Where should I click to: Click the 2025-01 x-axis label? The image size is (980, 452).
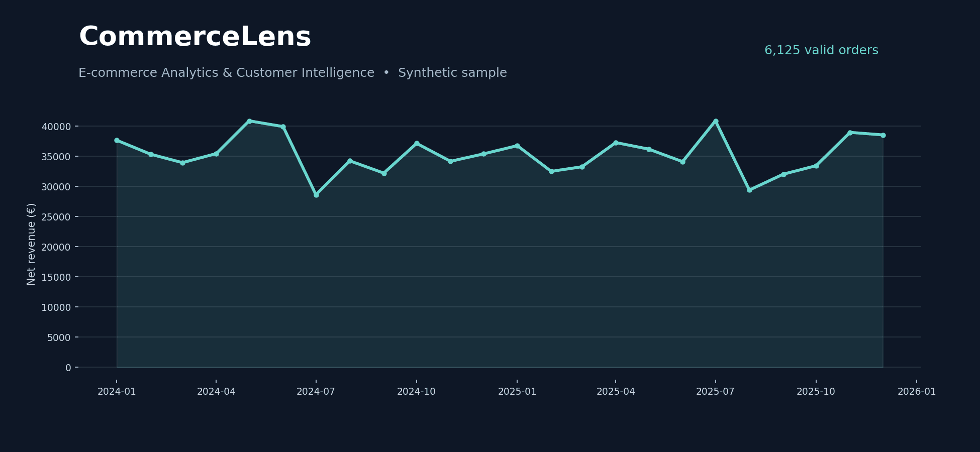517,392
